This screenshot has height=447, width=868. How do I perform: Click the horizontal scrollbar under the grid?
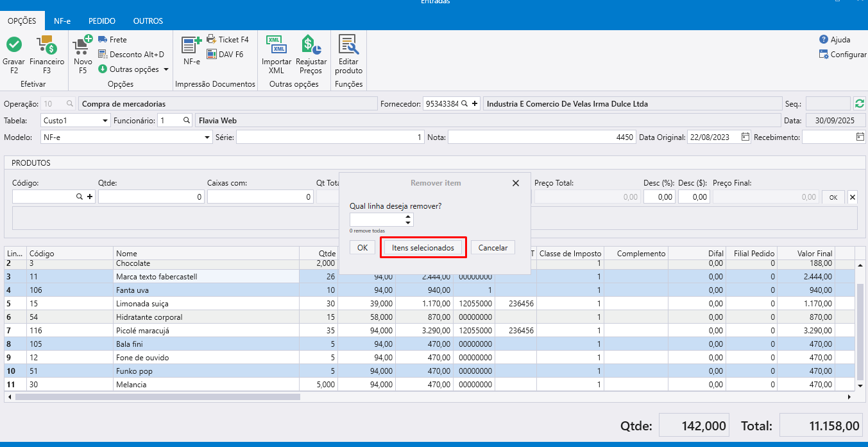158,397
